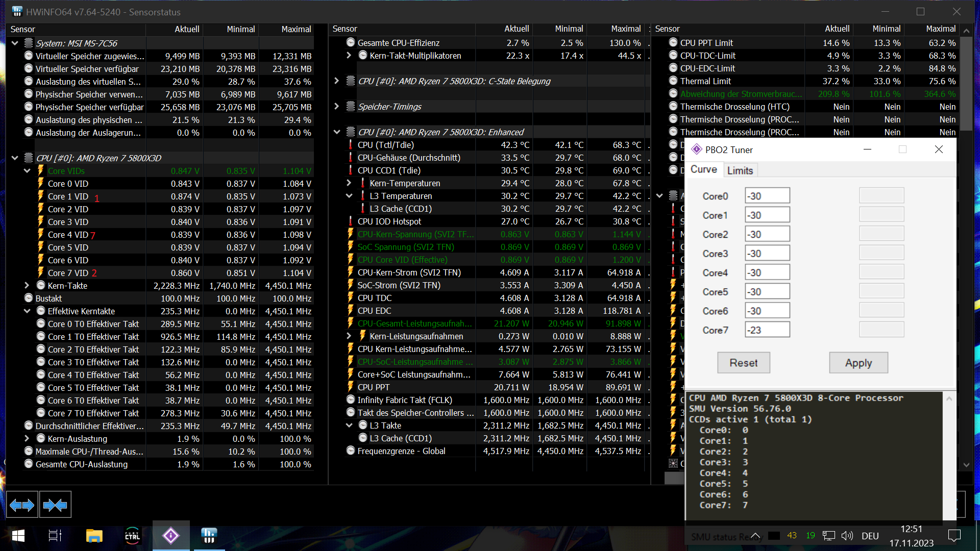Image resolution: width=980 pixels, height=551 pixels.
Task: Switch to the Limits tab
Action: 740,170
